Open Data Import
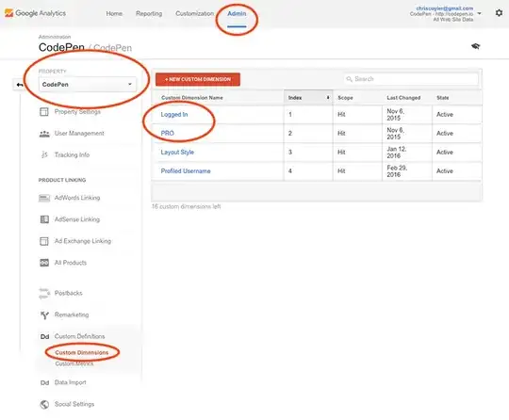This screenshot has height=420, width=509. click(70, 382)
